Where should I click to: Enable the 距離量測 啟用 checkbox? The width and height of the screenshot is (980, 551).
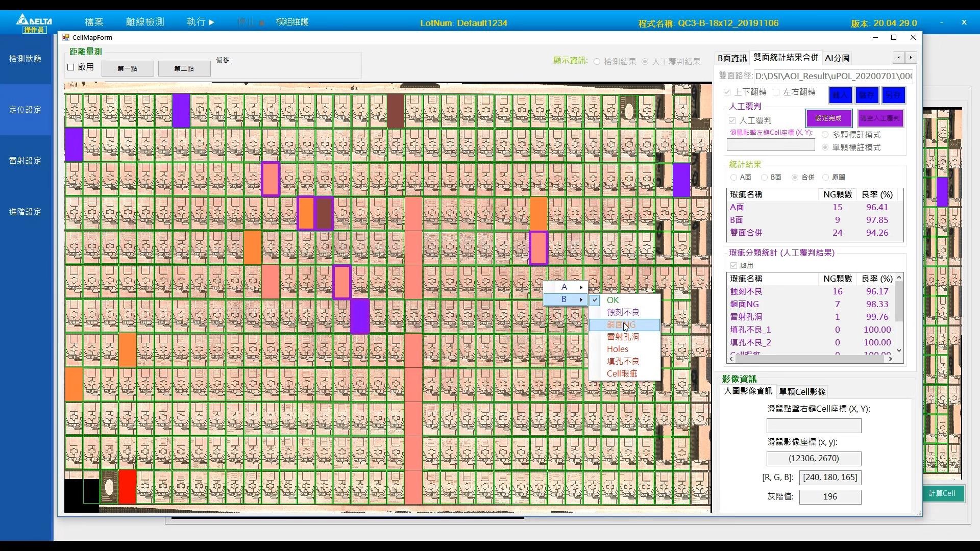(71, 67)
